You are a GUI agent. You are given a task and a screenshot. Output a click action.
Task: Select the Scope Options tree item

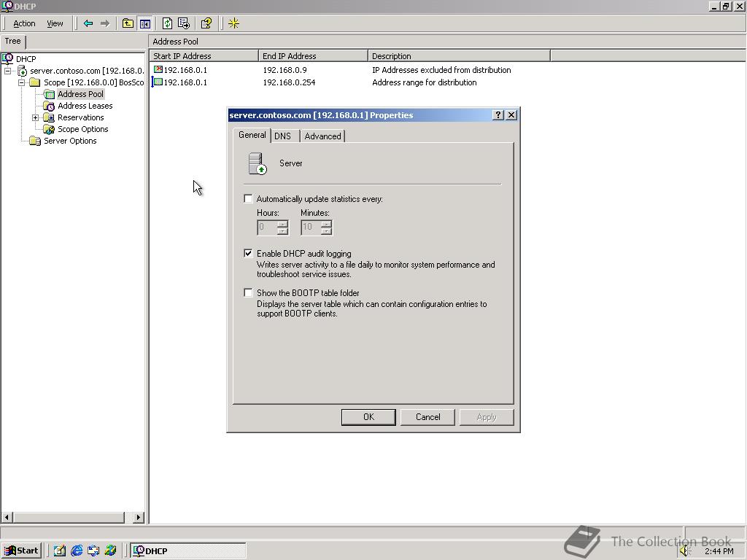(83, 129)
